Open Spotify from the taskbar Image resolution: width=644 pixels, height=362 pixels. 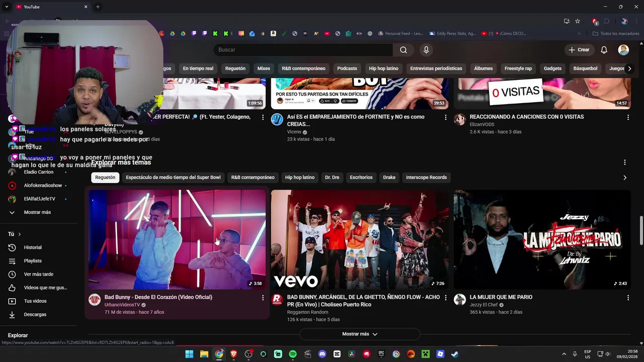293,354
